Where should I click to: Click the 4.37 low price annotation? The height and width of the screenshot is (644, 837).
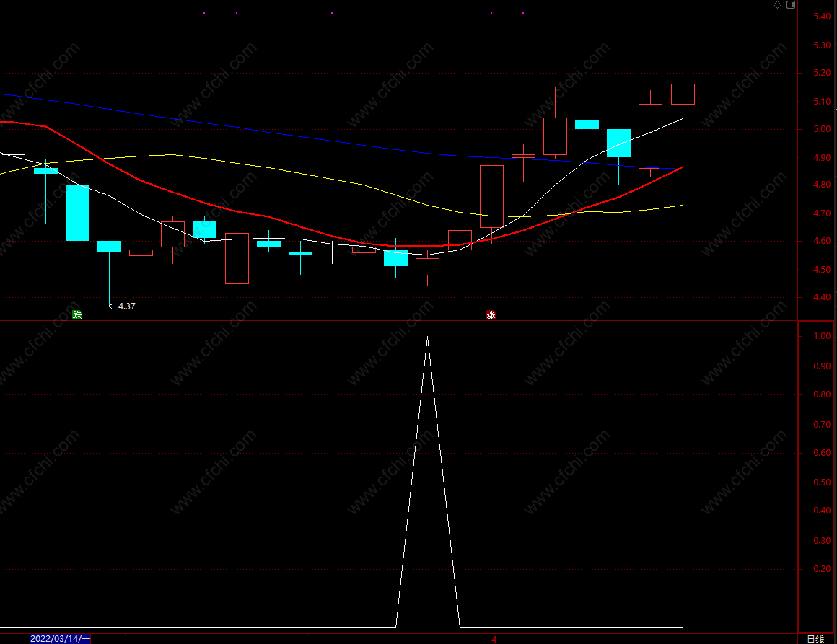tap(122, 306)
